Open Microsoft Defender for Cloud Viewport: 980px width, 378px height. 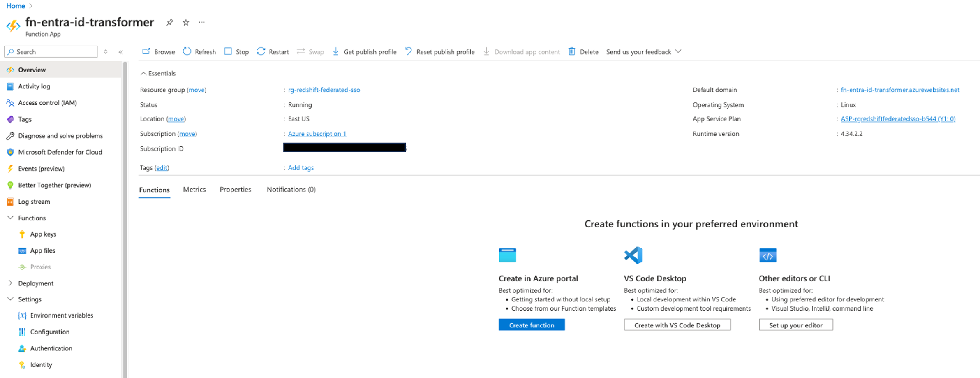tap(60, 152)
